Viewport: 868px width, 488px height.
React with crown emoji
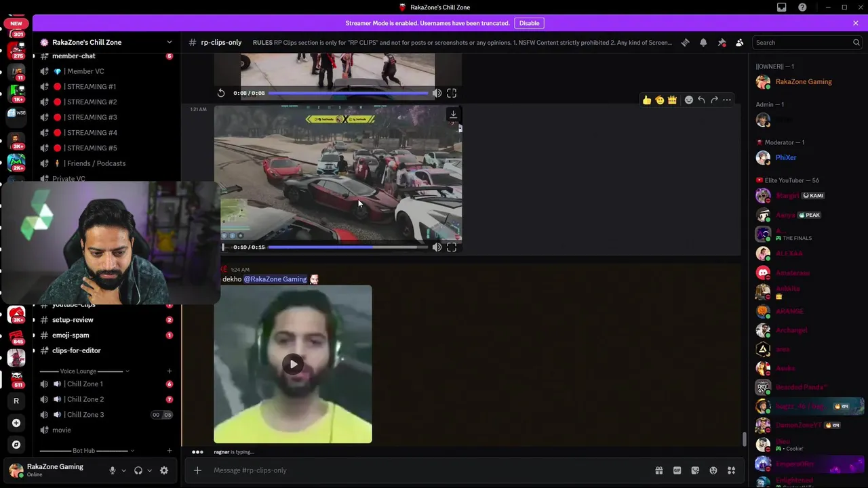[672, 100]
